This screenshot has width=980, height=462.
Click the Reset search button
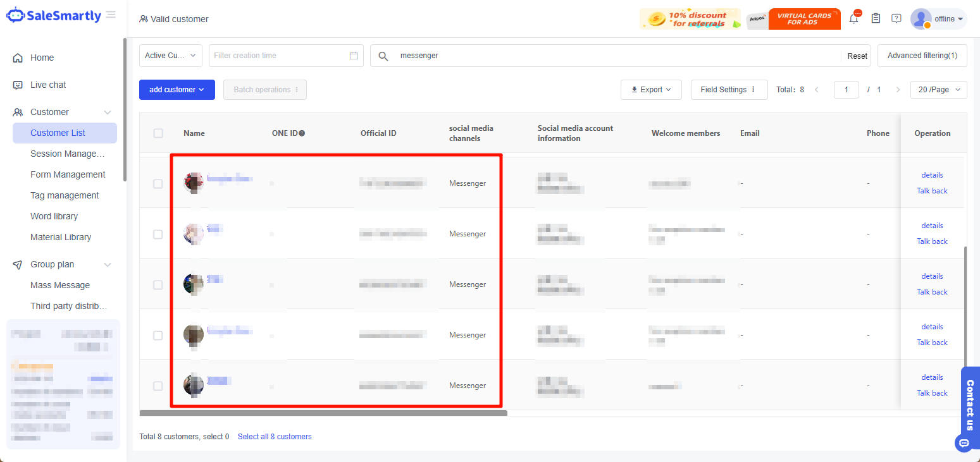[857, 56]
